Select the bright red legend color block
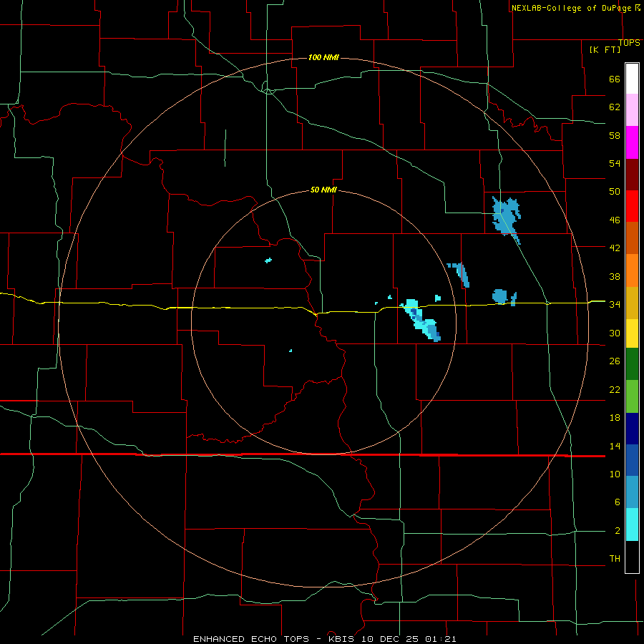Image resolution: width=644 pixels, height=644 pixels. click(x=632, y=206)
